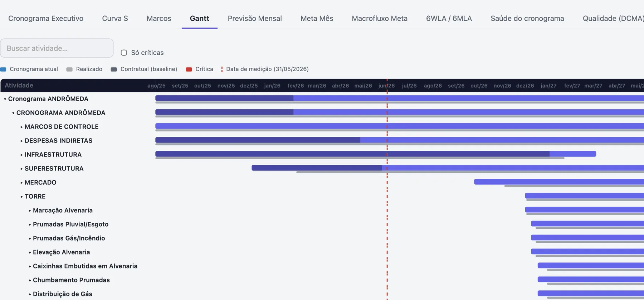Viewport: 644px width, 300px height.
Task: Expand Distribuição de Gás activity
Action: pyautogui.click(x=30, y=294)
